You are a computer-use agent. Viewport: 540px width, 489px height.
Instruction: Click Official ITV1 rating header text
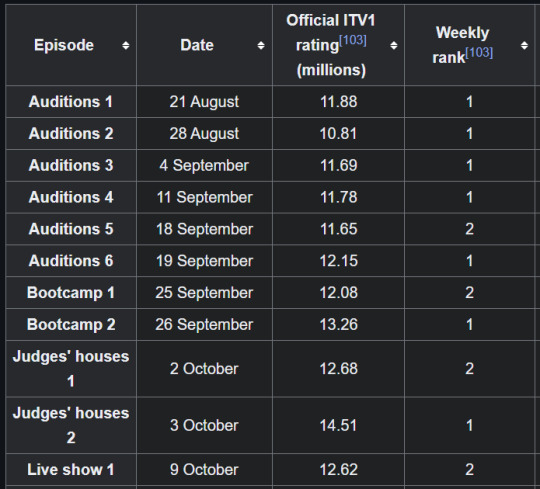click(x=331, y=45)
